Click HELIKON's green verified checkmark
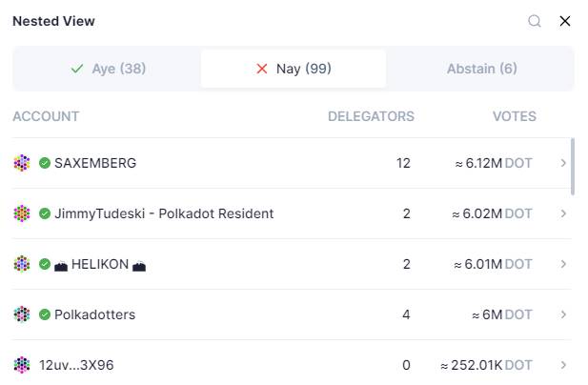The image size is (588, 385). pyautogui.click(x=45, y=264)
